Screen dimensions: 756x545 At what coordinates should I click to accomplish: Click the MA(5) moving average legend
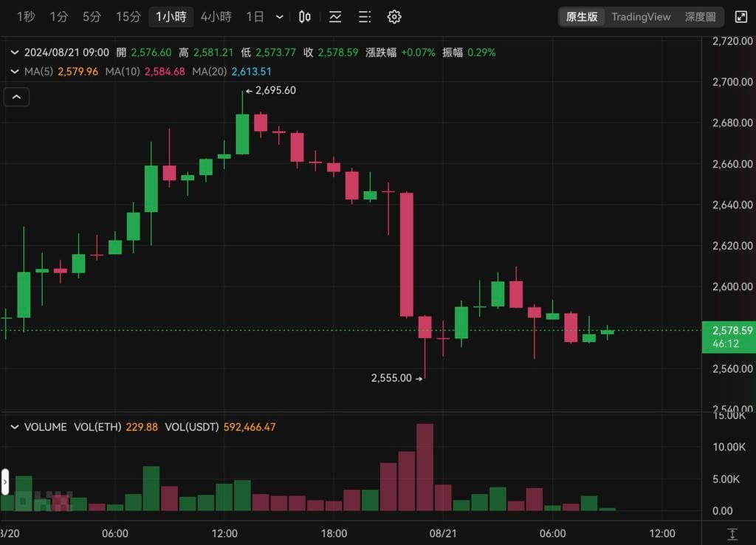point(61,72)
